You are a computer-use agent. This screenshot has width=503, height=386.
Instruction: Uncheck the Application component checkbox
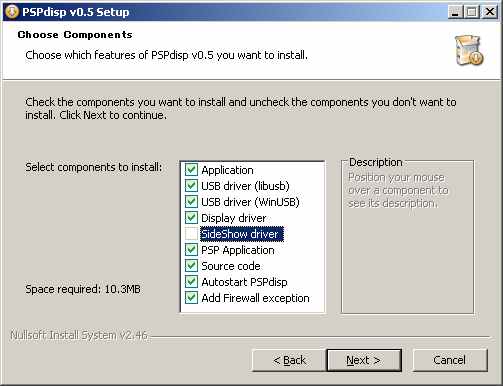[x=191, y=170]
